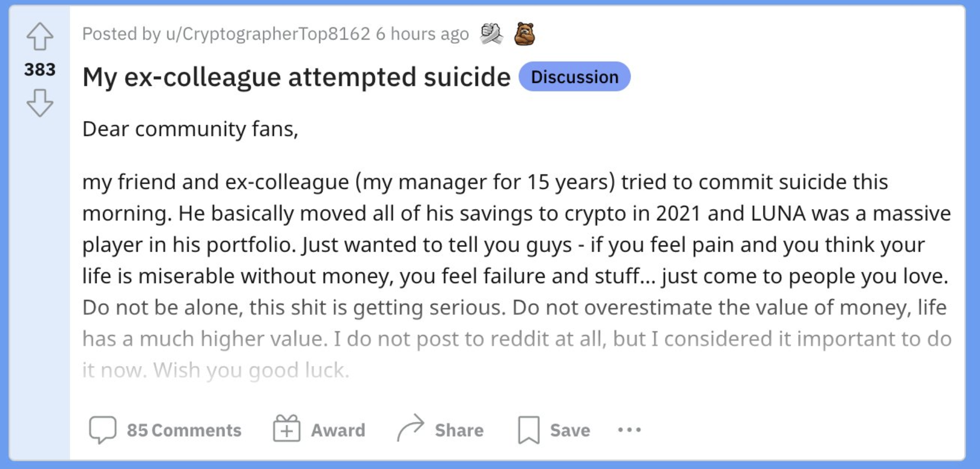Click the bear award badge
This screenshot has height=469, width=980.
[524, 34]
